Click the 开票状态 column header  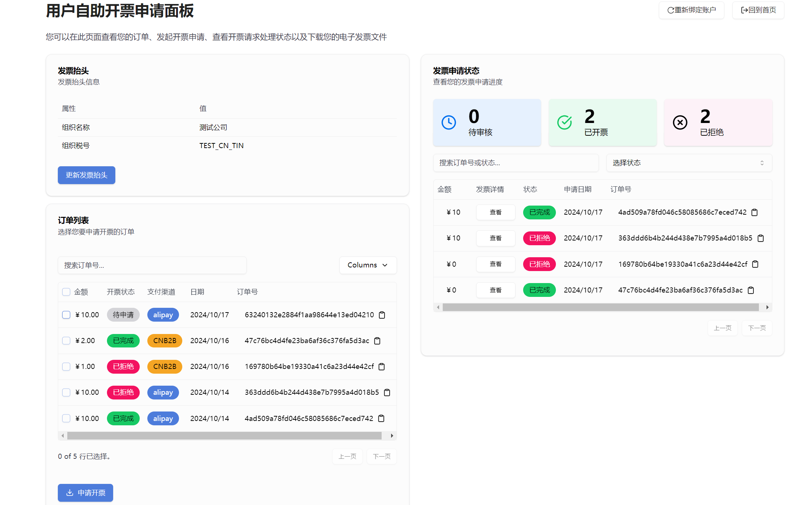[x=121, y=292]
